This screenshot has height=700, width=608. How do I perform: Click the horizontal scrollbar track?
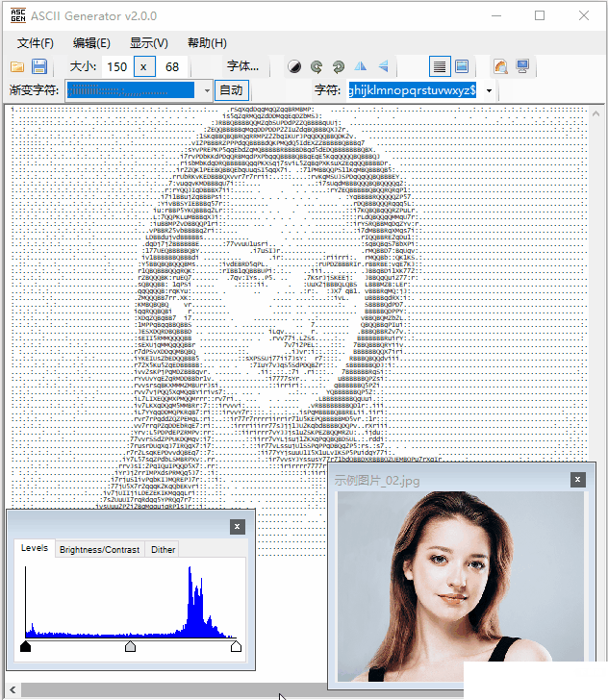click(174, 689)
